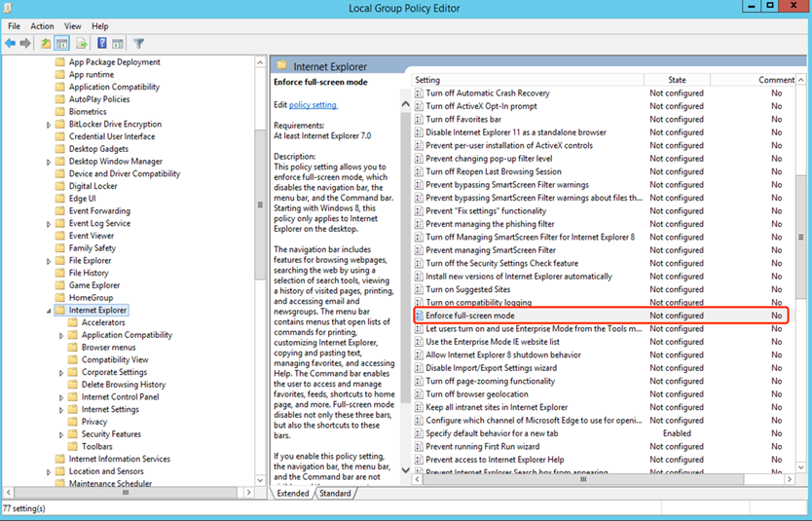Open the Help menu
Image resolution: width=812 pixels, height=521 pixels.
tap(100, 26)
